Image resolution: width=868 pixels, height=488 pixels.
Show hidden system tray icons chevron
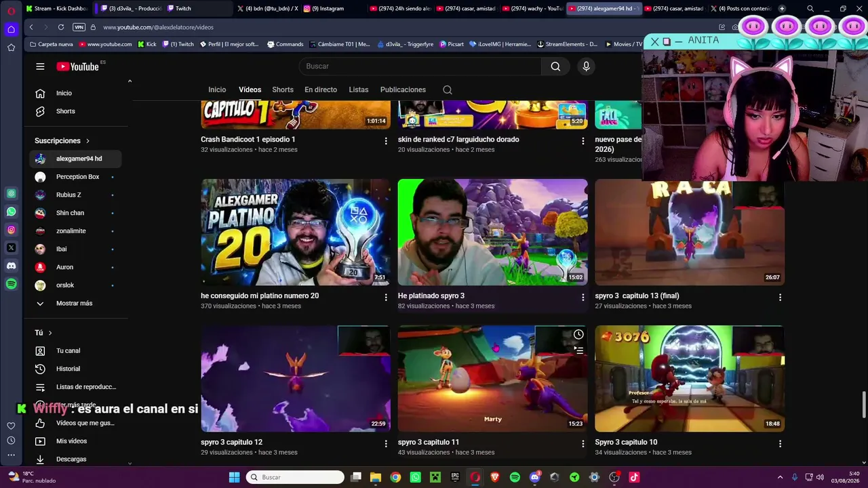[780, 477]
